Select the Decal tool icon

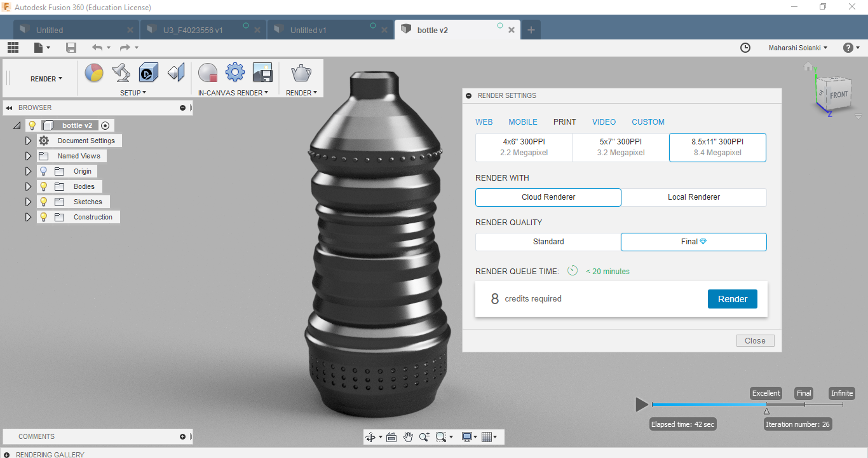149,73
